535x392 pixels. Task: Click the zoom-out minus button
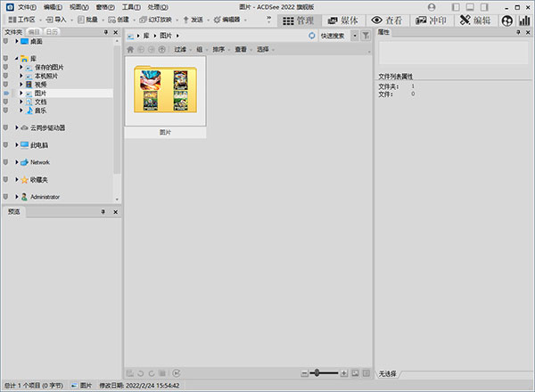[x=304, y=373]
